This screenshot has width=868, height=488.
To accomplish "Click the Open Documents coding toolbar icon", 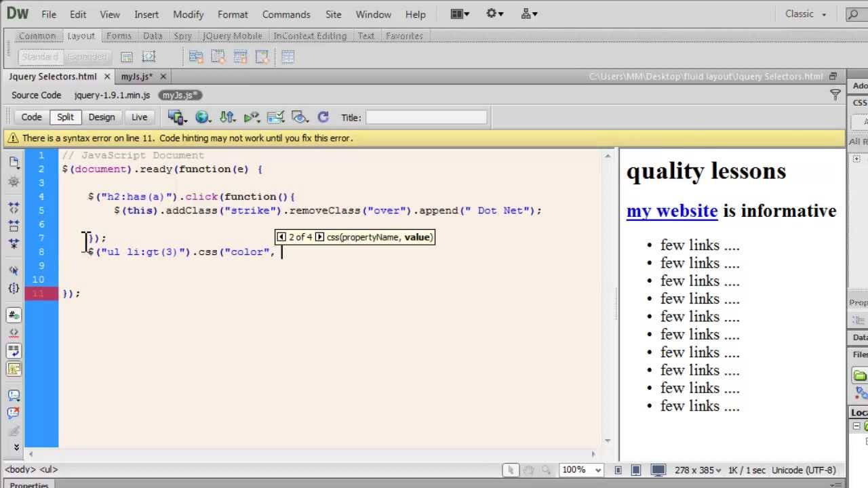I will [x=14, y=162].
